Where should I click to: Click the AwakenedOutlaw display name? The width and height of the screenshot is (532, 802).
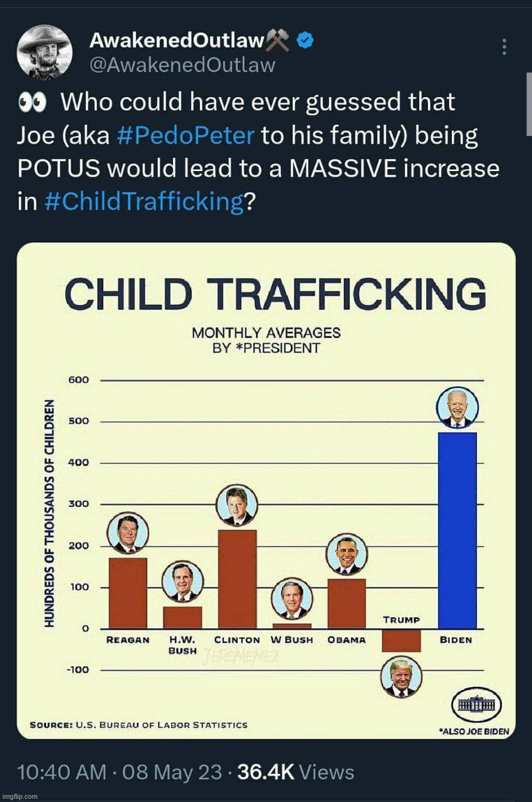tap(176, 41)
